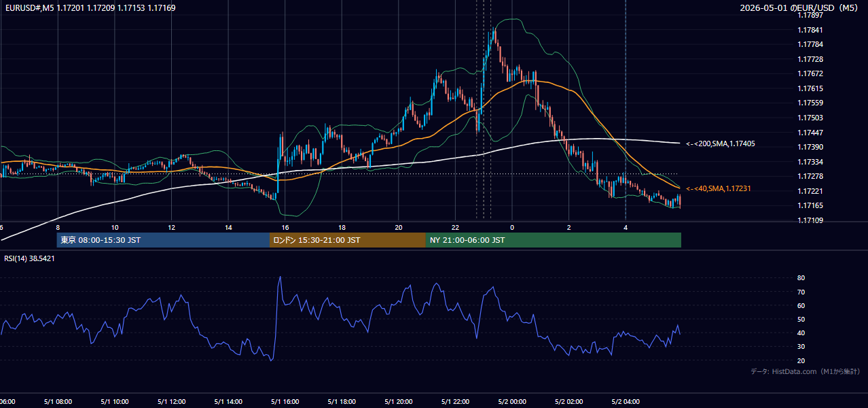Click the hour 16 label under price chart
Screen dimensions: 868x408
click(x=285, y=227)
